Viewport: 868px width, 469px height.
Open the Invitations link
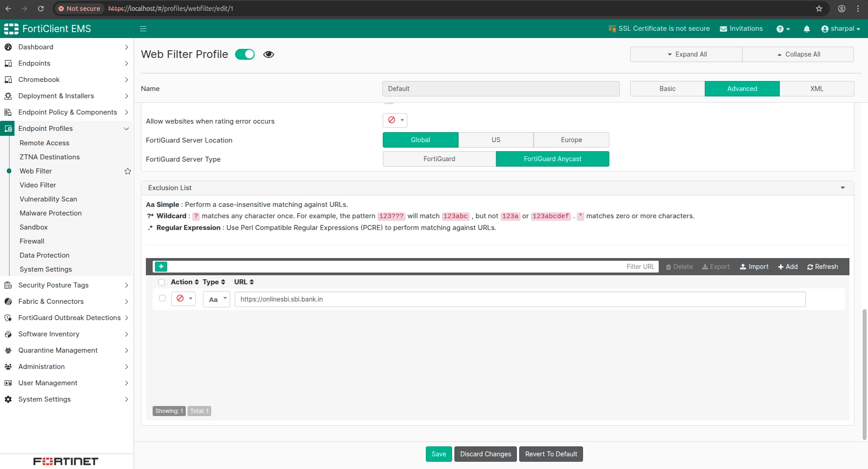741,29
